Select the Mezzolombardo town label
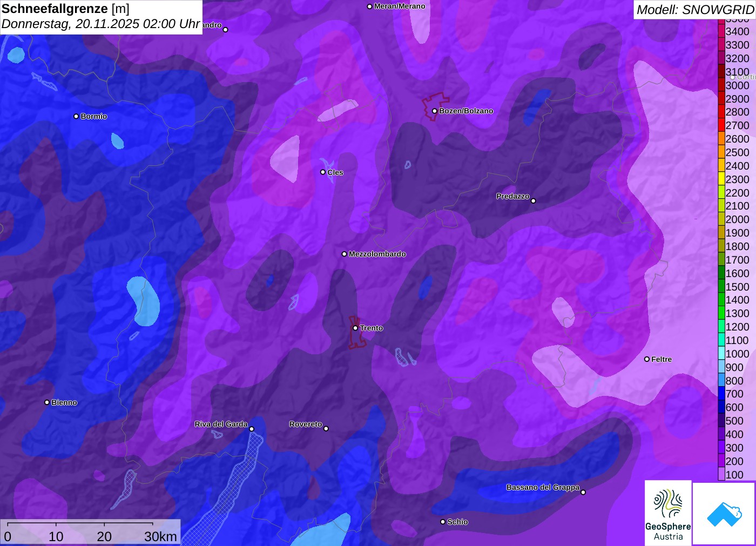Viewport: 756px width, 546px height. tap(377, 254)
